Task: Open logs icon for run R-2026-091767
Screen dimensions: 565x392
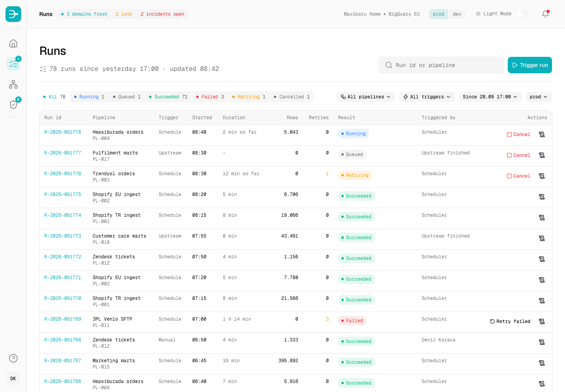Action: 542,363
